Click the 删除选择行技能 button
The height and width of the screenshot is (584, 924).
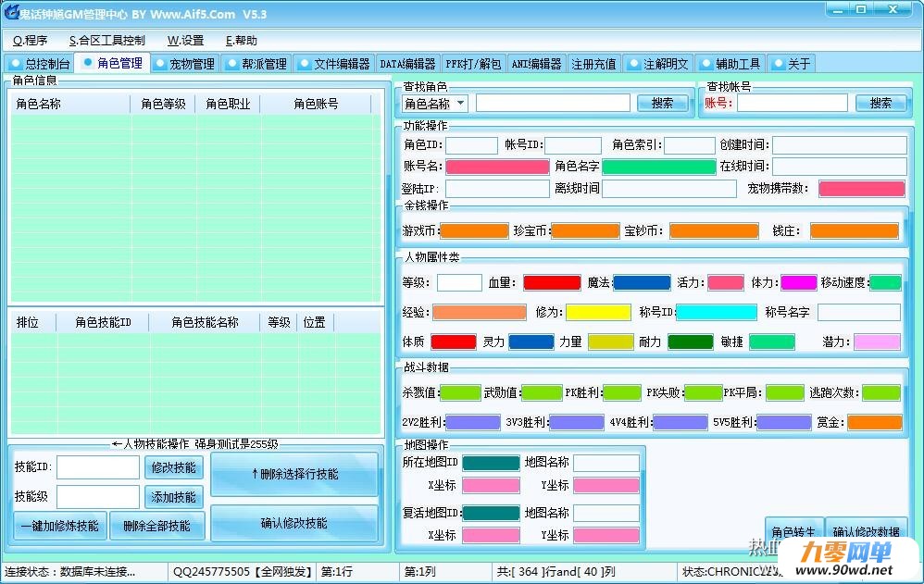point(294,474)
